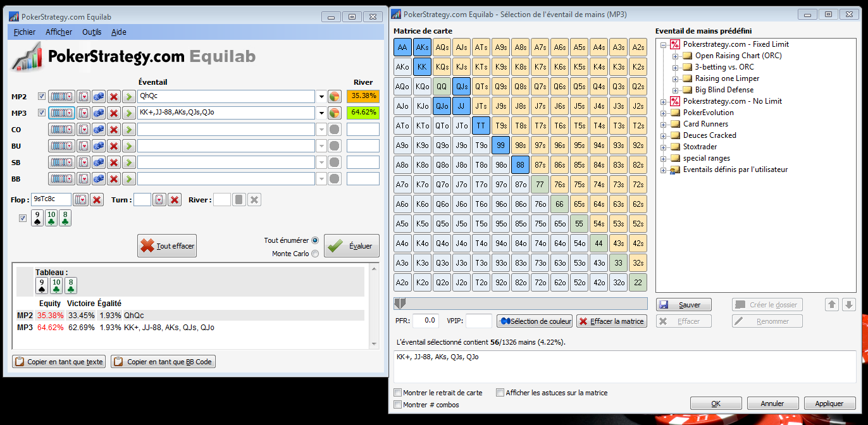Open the flop card picker icon
The height and width of the screenshot is (425, 868).
click(x=81, y=200)
